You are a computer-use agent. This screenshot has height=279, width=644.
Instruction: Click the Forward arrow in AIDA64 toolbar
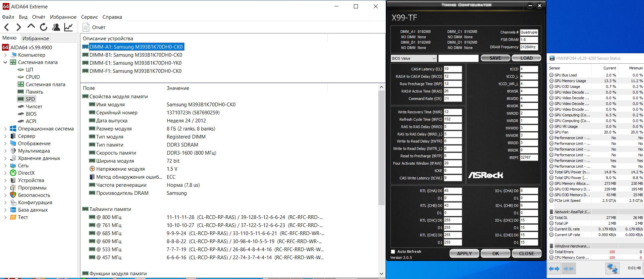click(19, 27)
